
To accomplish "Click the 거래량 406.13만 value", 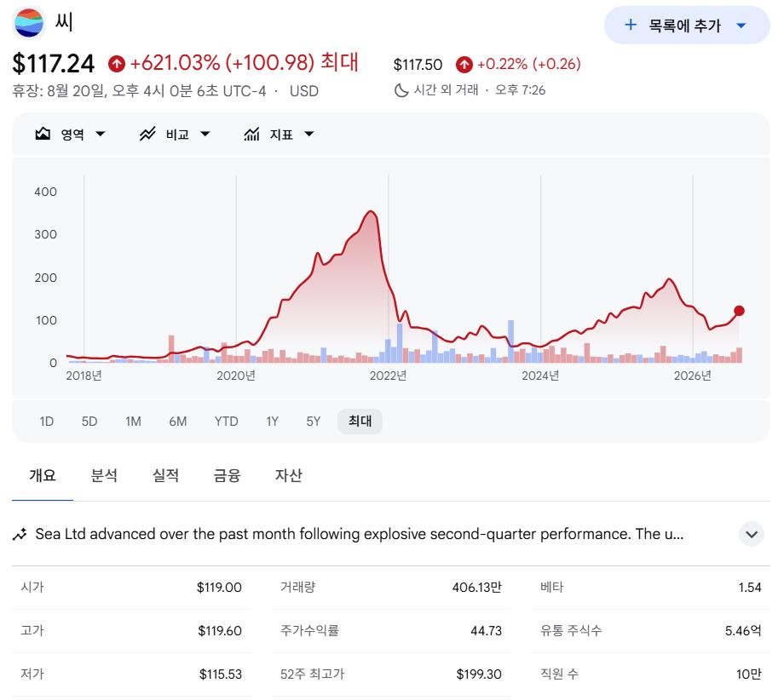I will tap(476, 587).
